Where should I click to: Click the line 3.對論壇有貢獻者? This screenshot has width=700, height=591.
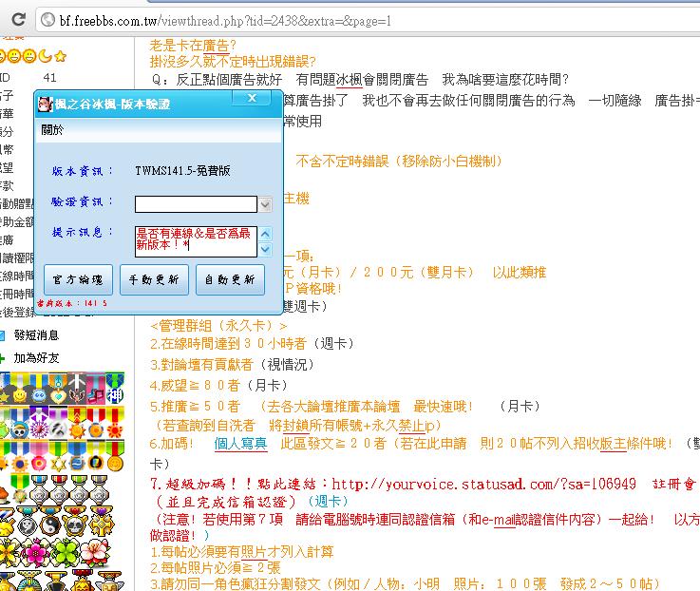click(201, 365)
